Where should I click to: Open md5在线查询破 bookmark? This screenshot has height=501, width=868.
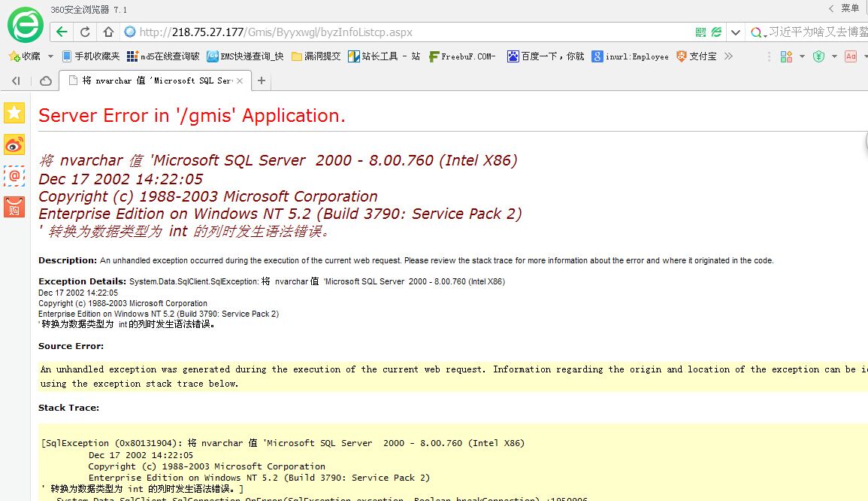point(163,56)
